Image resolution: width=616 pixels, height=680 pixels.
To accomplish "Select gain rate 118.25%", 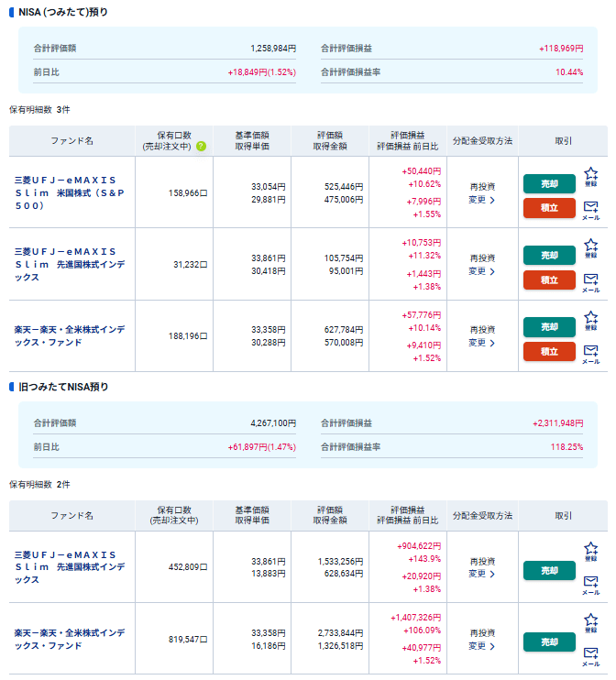I will click(x=567, y=447).
